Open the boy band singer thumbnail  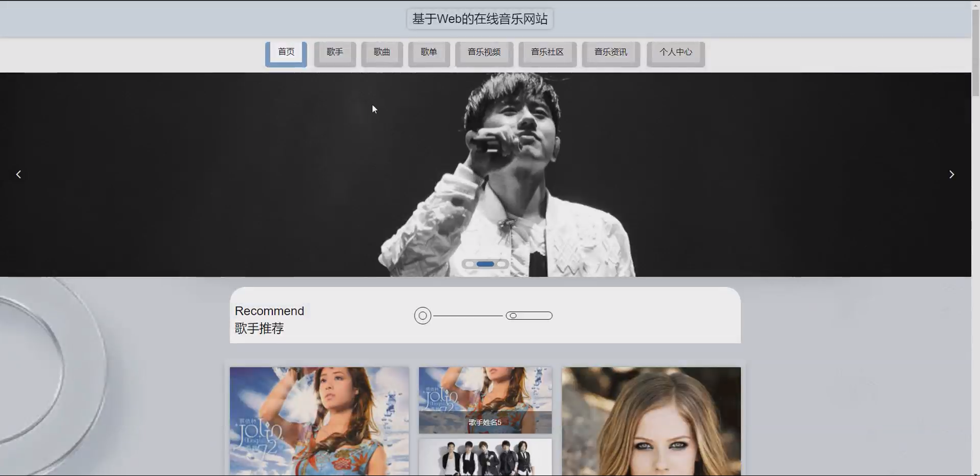point(485,457)
